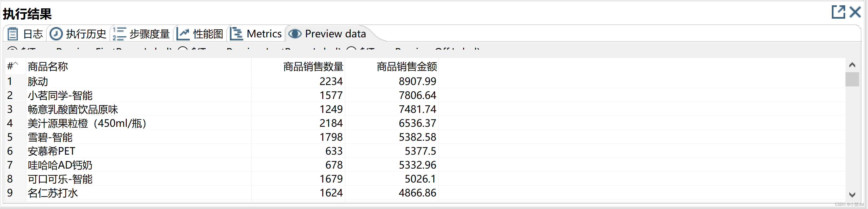Click the Preview data eye icon
Viewport: 868px width, 209px height.
pyautogui.click(x=295, y=34)
